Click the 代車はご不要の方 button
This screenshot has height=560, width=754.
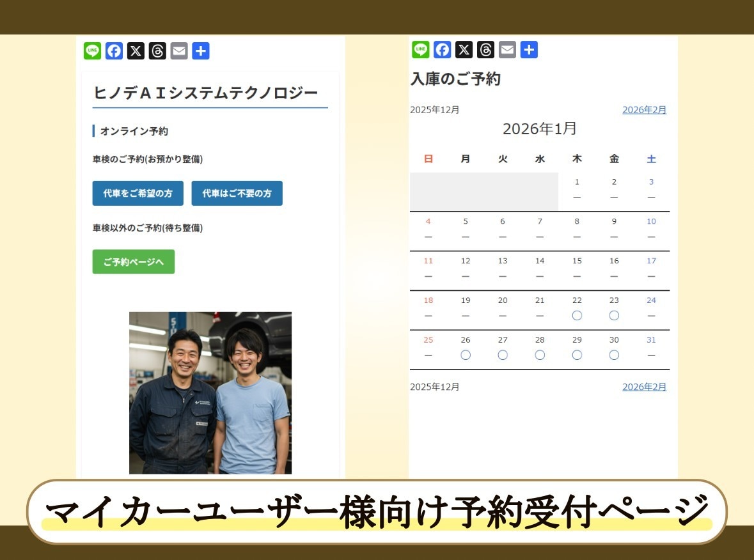(x=237, y=193)
